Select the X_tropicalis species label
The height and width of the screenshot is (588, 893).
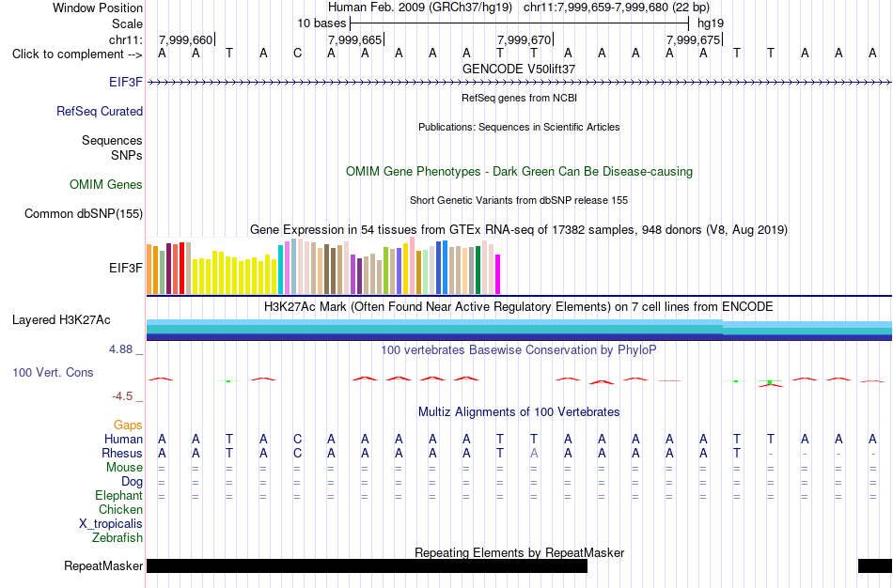[x=111, y=523]
